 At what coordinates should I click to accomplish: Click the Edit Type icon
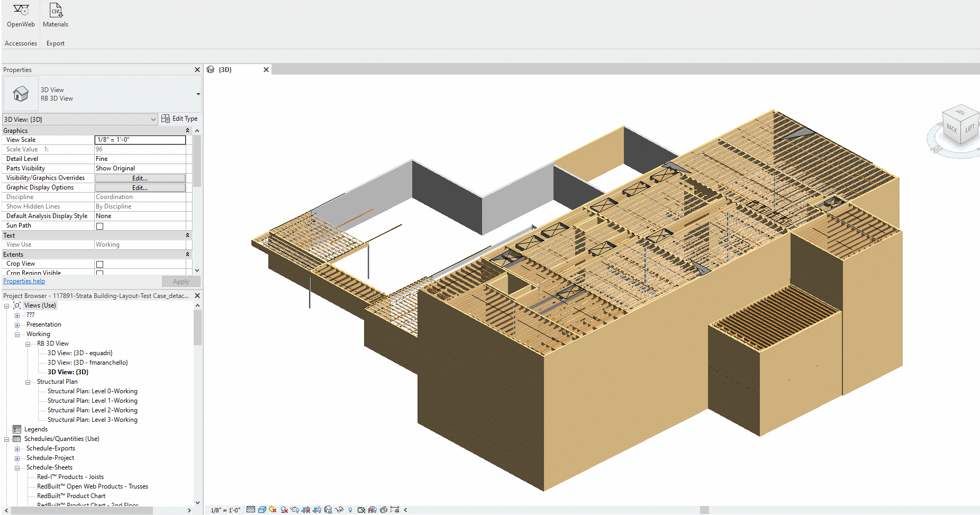pyautogui.click(x=166, y=119)
